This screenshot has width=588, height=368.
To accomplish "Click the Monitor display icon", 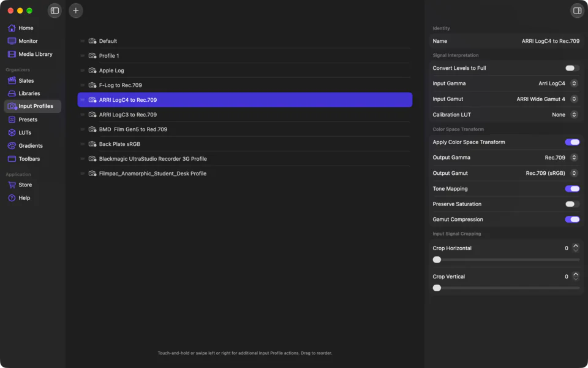I will click(x=12, y=41).
